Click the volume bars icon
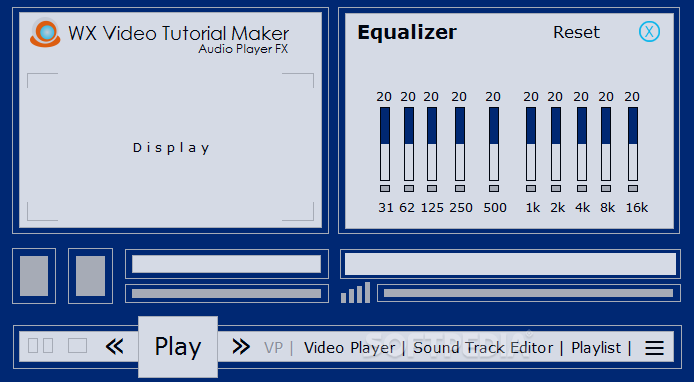The height and width of the screenshot is (382, 694). click(x=355, y=293)
